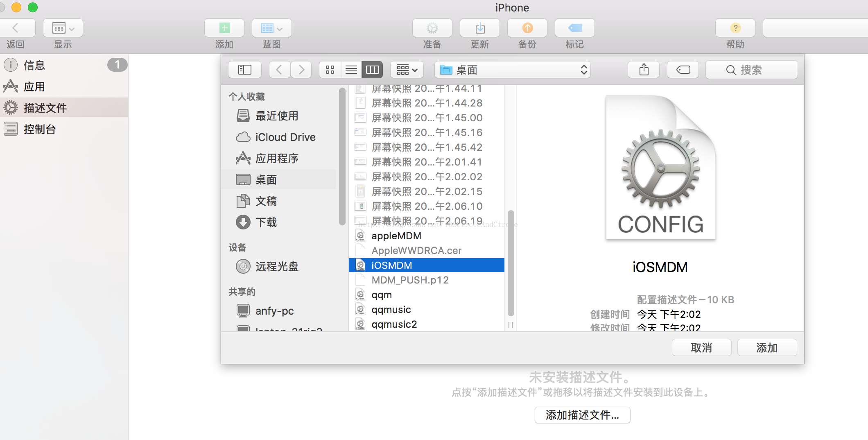Select screenshot file ending 午2.02.15

click(427, 192)
